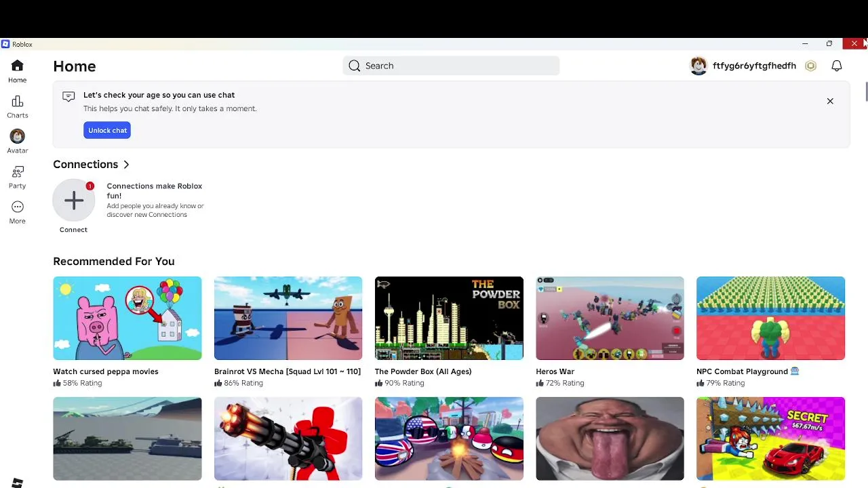868x488 pixels.
Task: Dismiss the age check banner
Action: click(830, 101)
